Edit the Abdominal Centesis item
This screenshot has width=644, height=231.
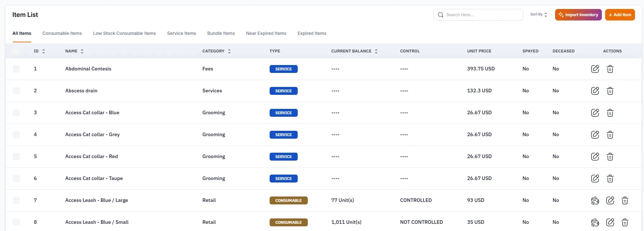[595, 69]
